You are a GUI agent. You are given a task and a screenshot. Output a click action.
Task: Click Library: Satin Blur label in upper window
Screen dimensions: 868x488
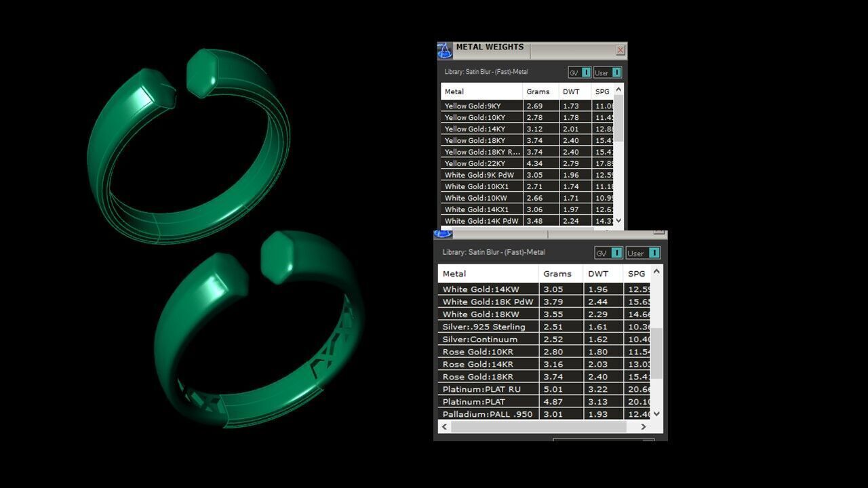tap(486, 72)
